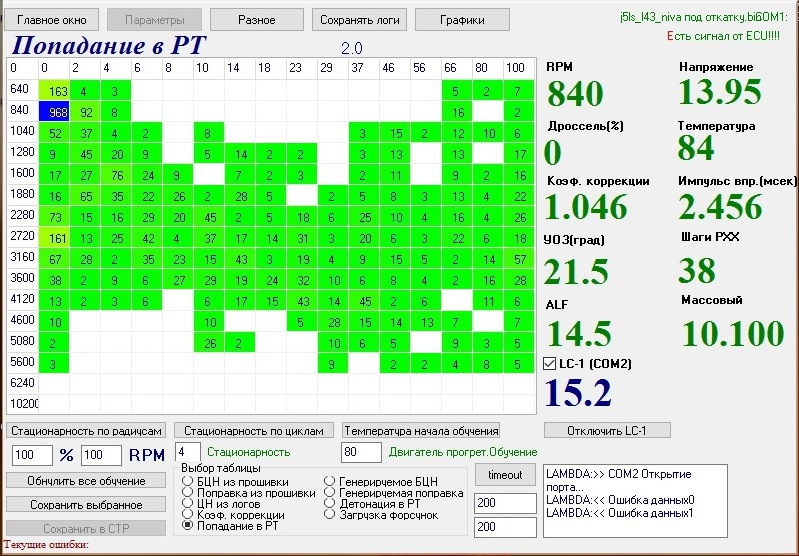
Task: Click the 1040 RPM row header
Action: pos(22,131)
